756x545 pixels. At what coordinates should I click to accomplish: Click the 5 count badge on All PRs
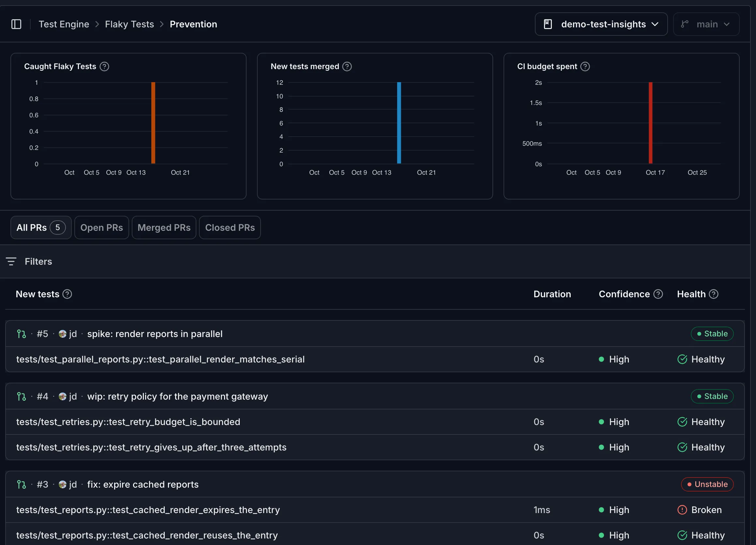58,228
